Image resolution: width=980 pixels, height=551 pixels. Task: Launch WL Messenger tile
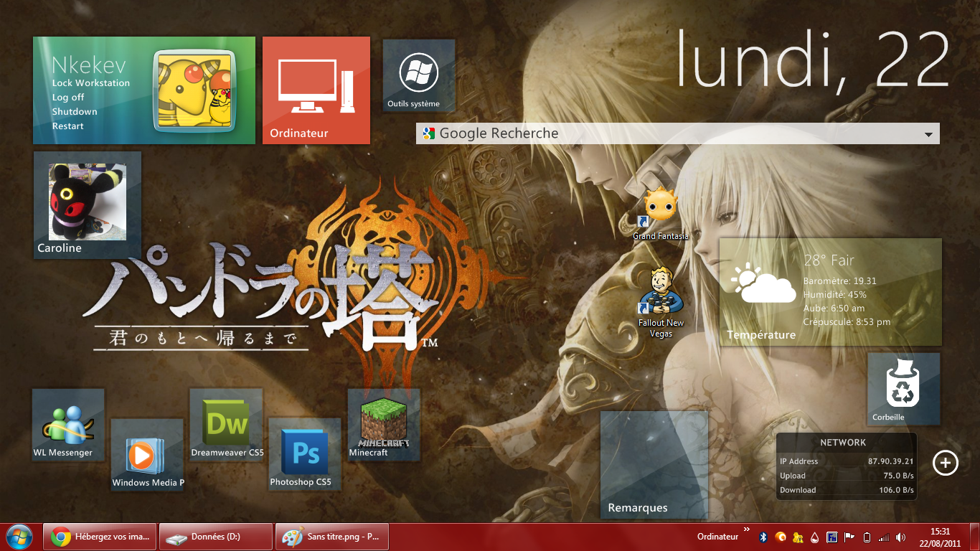pyautogui.click(x=68, y=425)
